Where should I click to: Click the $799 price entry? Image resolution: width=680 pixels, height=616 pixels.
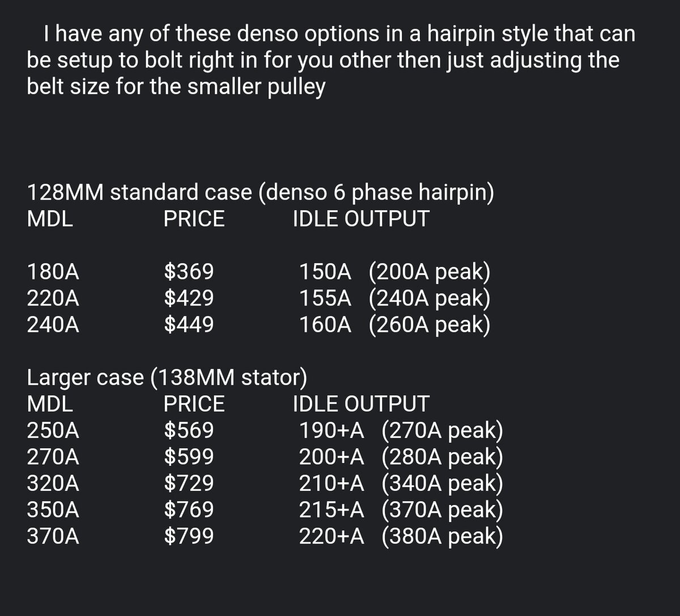click(x=189, y=536)
